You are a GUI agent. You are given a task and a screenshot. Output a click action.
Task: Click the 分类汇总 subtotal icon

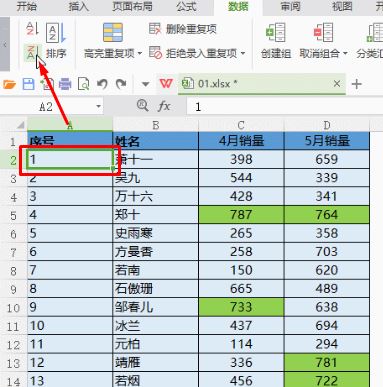pos(375,32)
